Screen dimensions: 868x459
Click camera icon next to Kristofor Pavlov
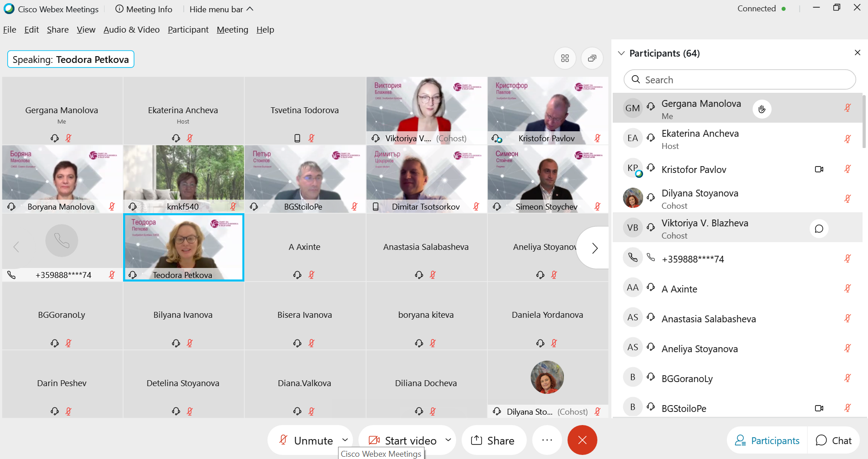pyautogui.click(x=819, y=169)
